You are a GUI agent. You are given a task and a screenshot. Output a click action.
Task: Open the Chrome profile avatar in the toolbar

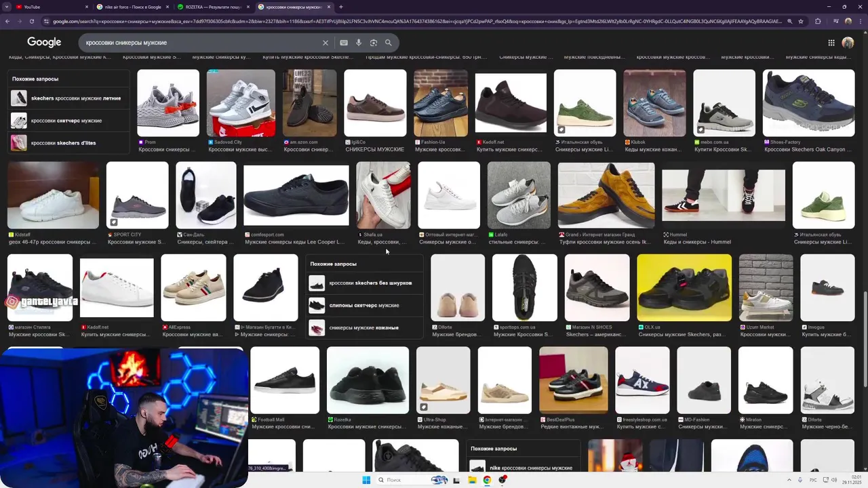848,21
